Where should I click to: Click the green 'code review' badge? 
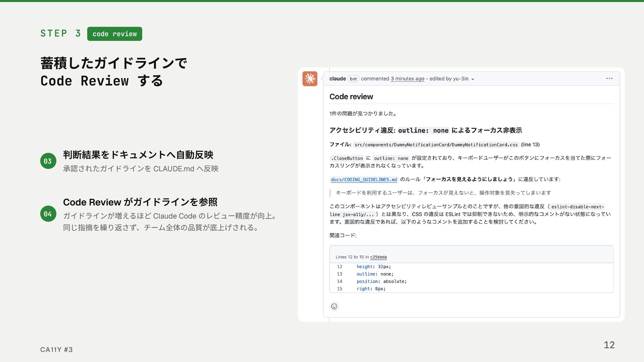pos(114,34)
